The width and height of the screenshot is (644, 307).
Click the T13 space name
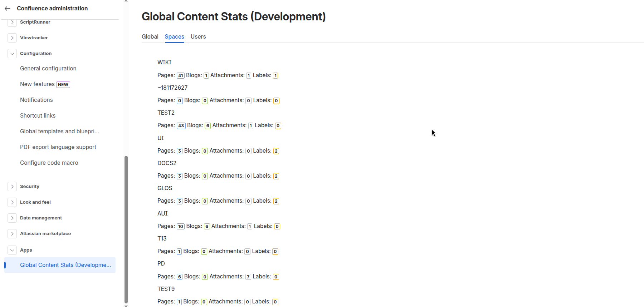tap(162, 239)
